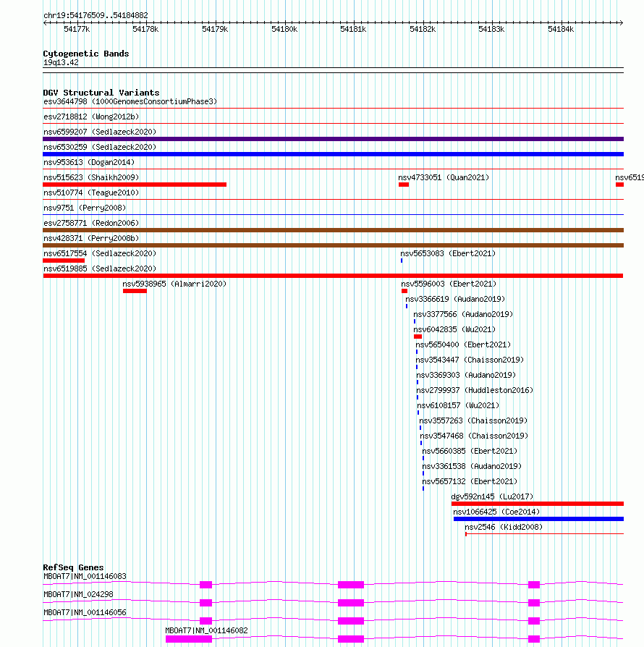Click the nsv6042835 (Wu2021) variant label
This screenshot has width=644, height=647.
tap(454, 330)
